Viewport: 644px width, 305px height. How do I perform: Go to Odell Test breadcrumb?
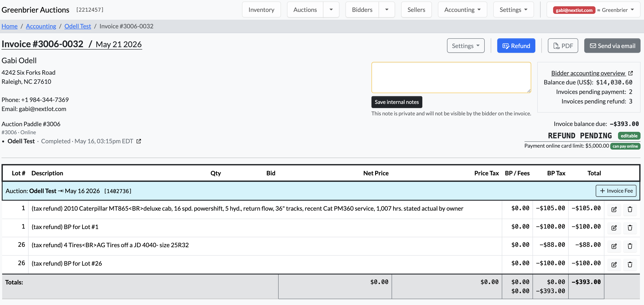coord(78,26)
